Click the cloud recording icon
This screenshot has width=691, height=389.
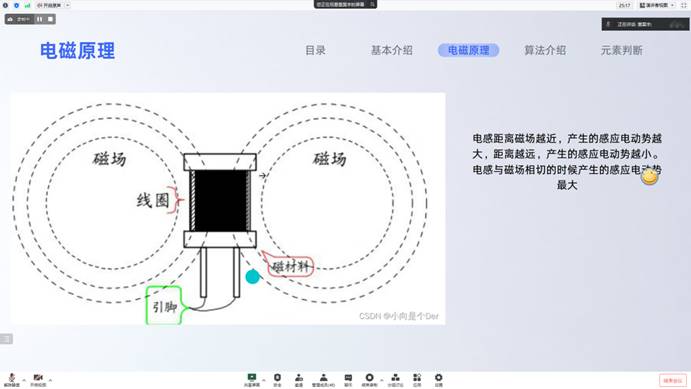(369, 379)
